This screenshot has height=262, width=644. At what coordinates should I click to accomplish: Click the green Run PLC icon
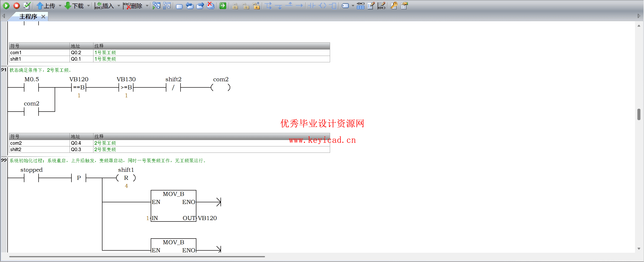click(6, 5)
